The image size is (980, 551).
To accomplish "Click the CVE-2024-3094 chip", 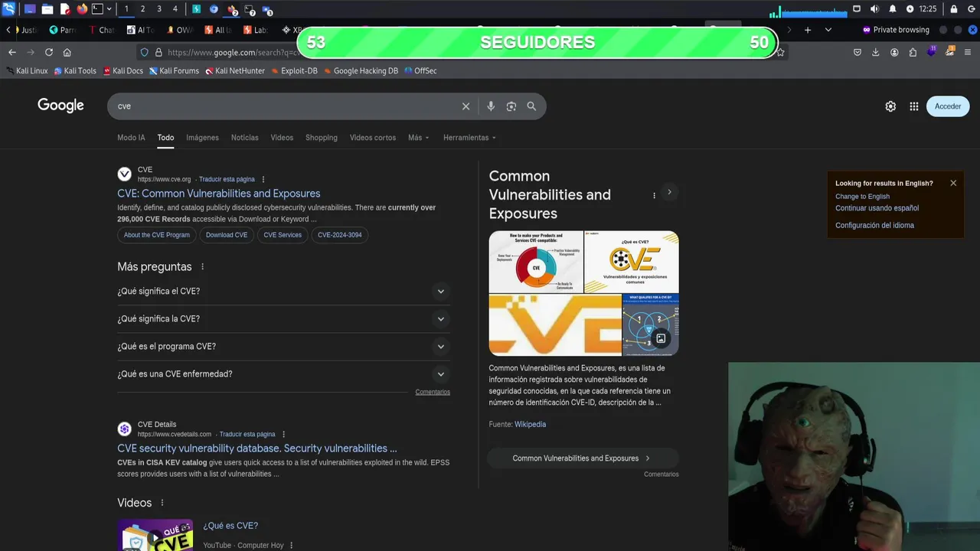I will [x=340, y=235].
